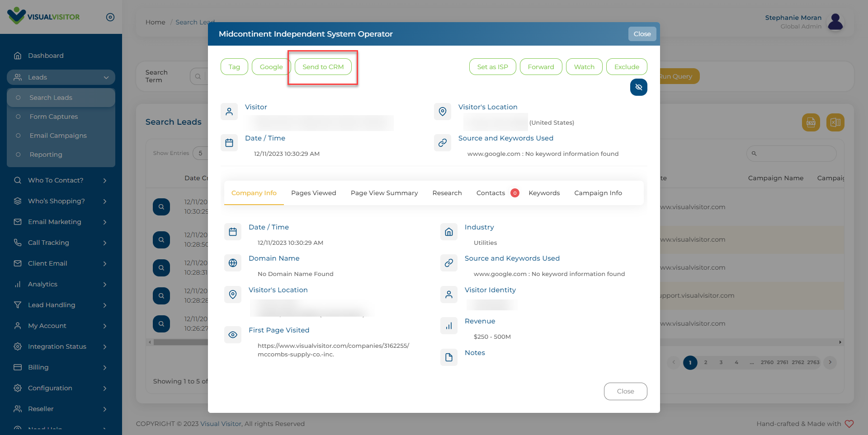
Task: Toggle the sidebar collapse target icon
Action: pyautogui.click(x=110, y=17)
